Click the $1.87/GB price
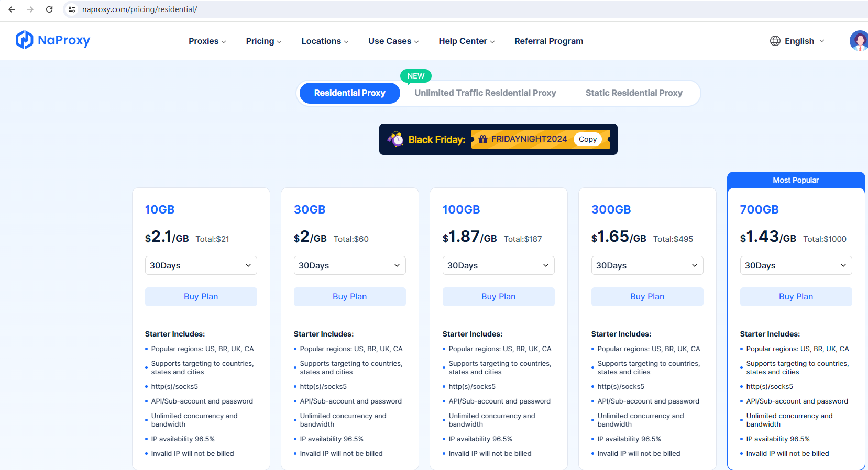Image resolution: width=868 pixels, height=470 pixels. (470, 237)
